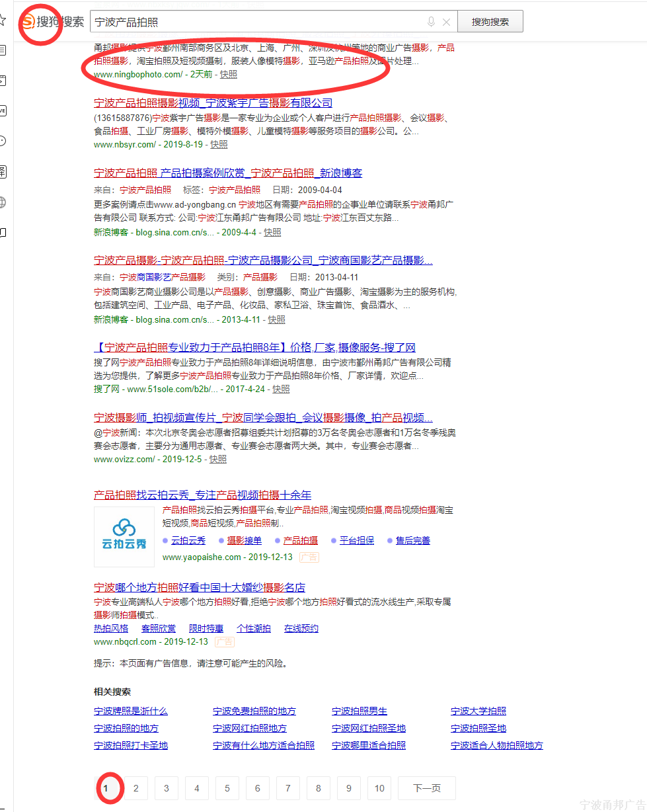Open related search 宁波网红拍照地方

pos(250,729)
